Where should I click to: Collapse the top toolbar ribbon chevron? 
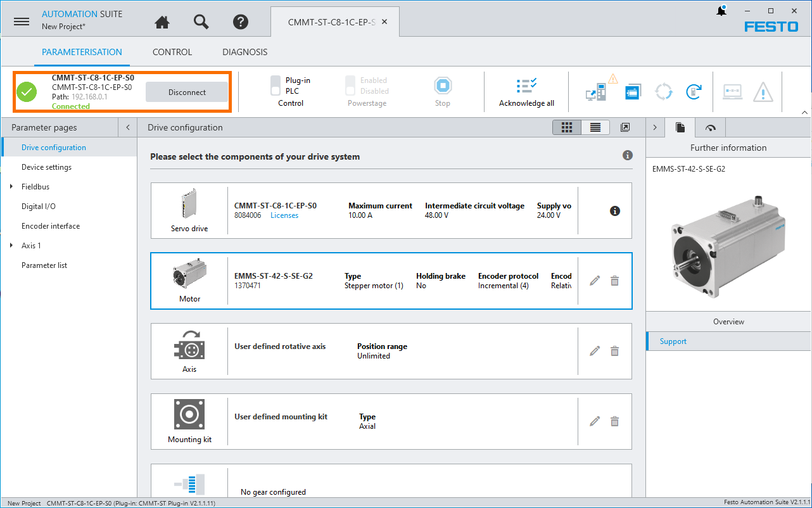[804, 113]
